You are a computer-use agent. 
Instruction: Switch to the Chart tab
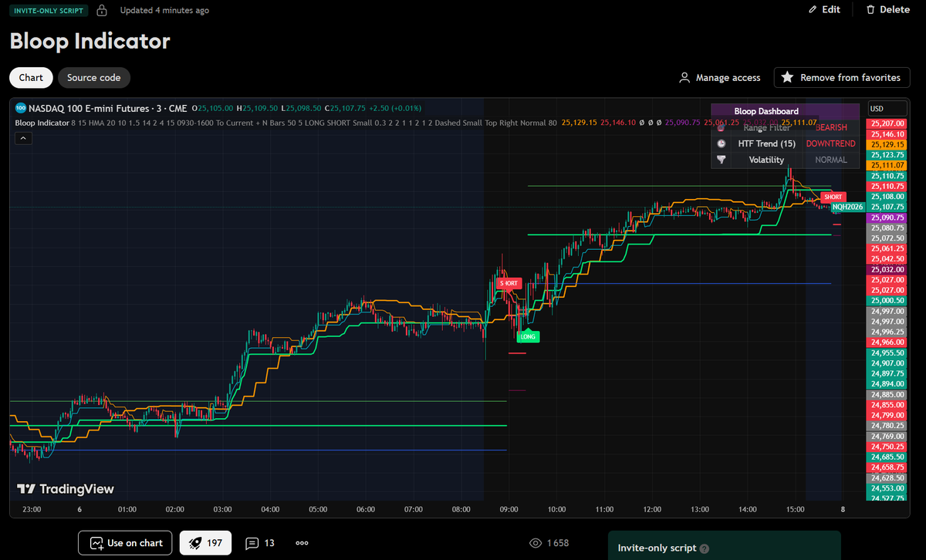point(31,77)
